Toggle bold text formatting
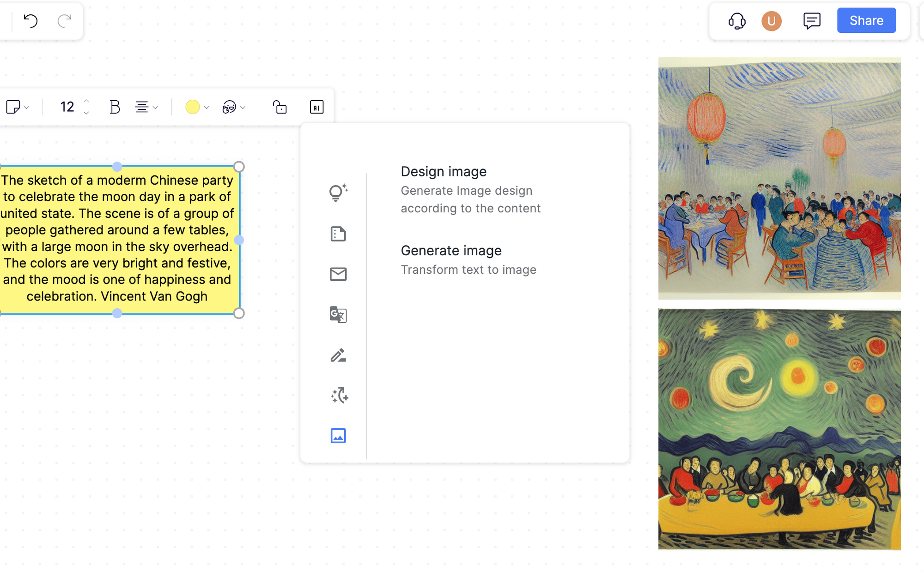Image resolution: width=924 pixels, height=572 pixels. (115, 107)
